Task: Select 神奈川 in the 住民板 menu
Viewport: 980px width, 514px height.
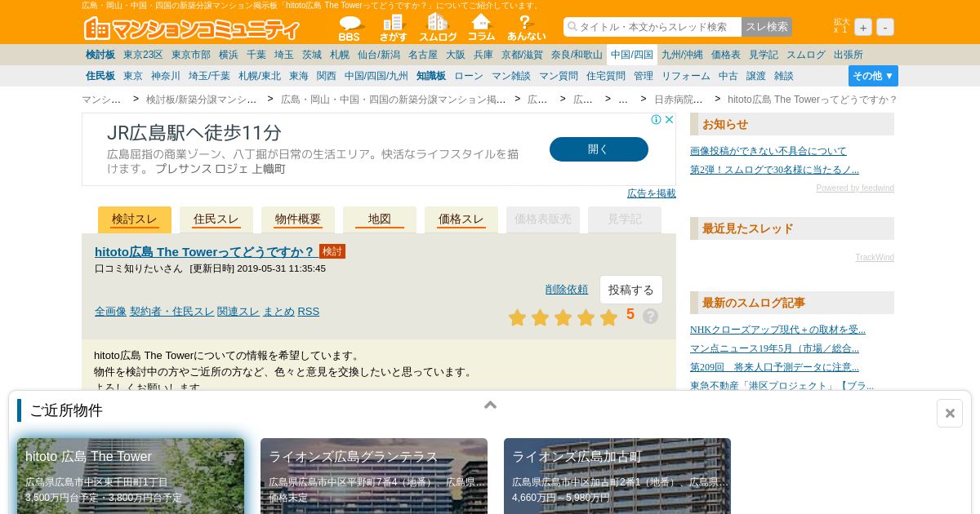Action: pyautogui.click(x=166, y=76)
